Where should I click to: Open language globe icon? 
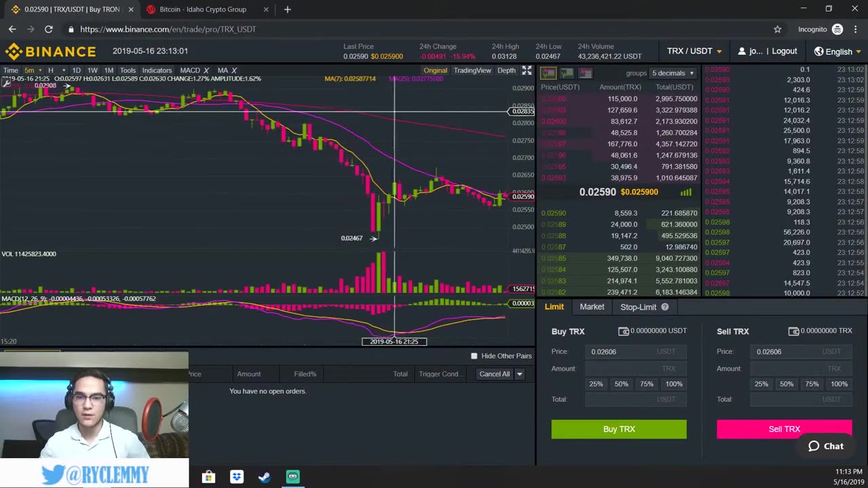point(818,52)
